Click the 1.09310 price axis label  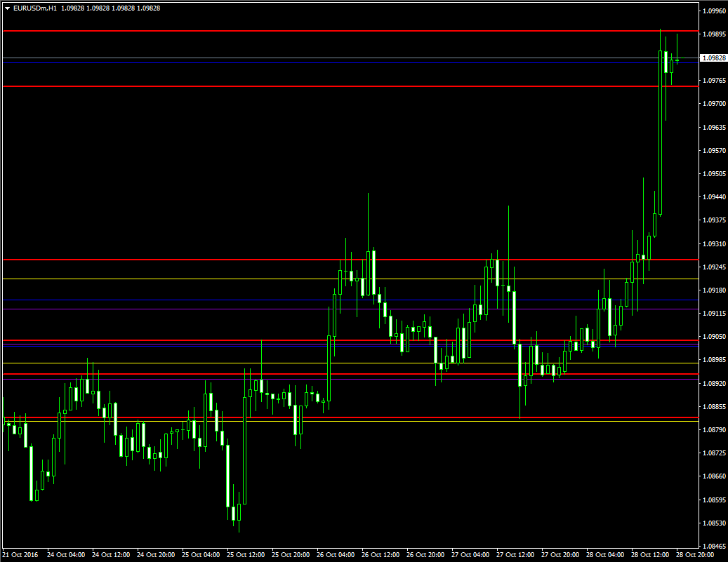click(x=714, y=243)
